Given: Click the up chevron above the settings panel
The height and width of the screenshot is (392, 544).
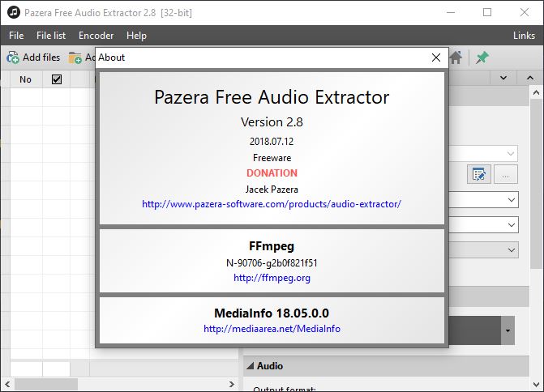Looking at the screenshot, I should coord(530,78).
